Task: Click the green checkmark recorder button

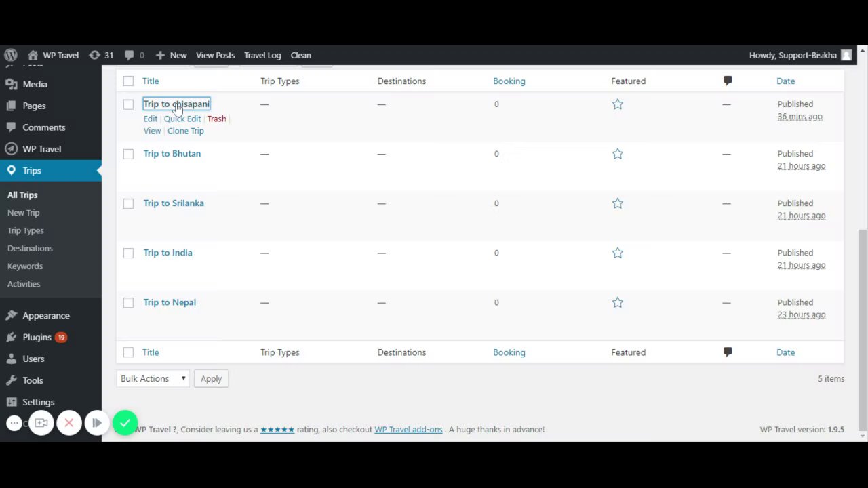Action: click(x=125, y=423)
